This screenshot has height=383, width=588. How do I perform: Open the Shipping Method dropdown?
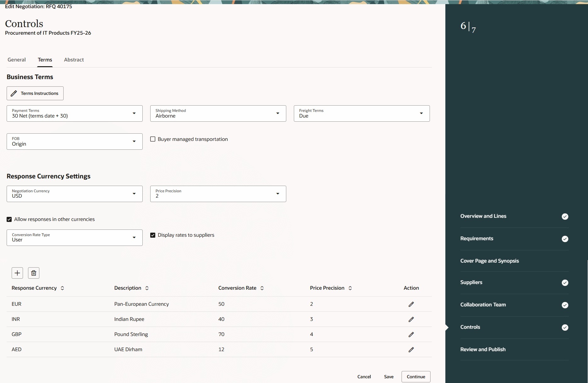218,113
